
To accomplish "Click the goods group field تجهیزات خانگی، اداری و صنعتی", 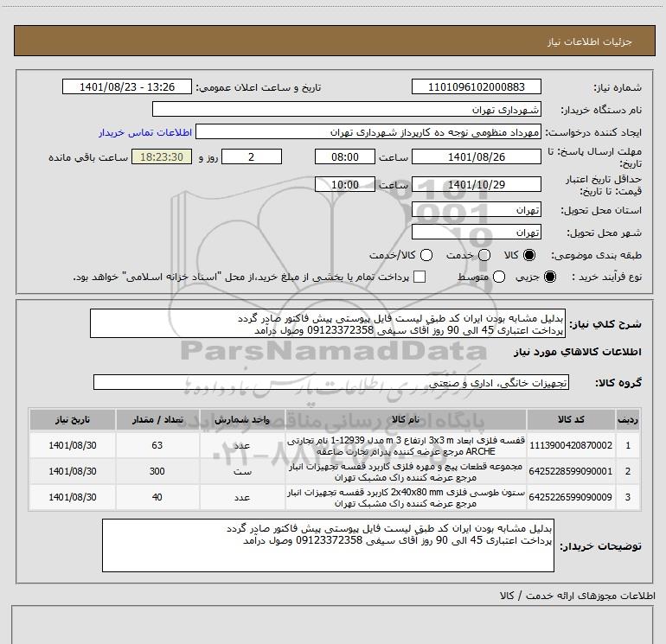I will pos(331,382).
